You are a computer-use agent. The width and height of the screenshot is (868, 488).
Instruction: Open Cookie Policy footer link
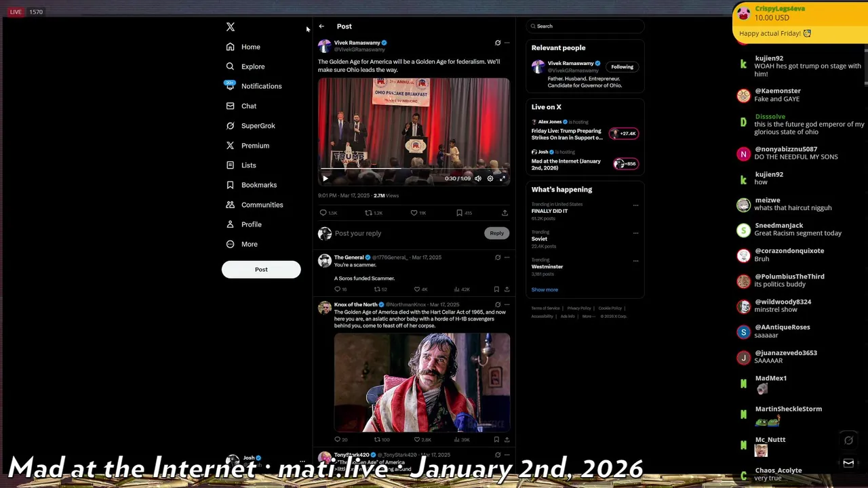click(x=610, y=308)
